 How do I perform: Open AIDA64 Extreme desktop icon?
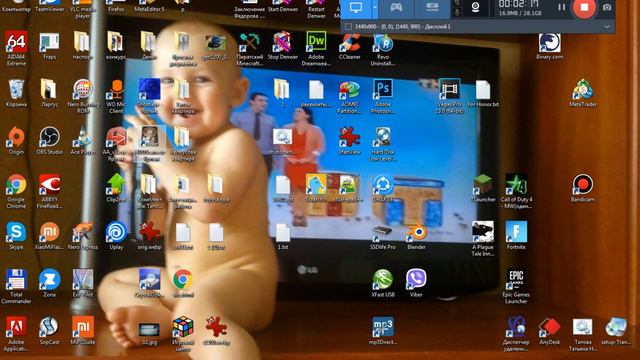(16, 48)
